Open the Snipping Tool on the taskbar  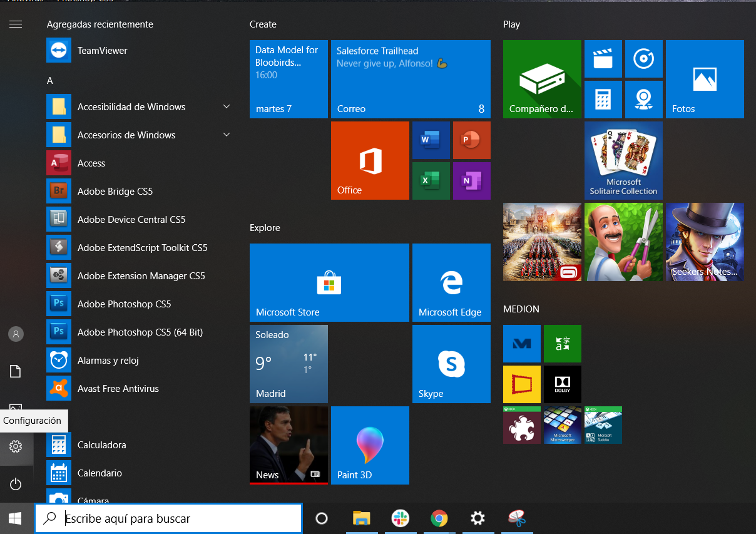(x=517, y=518)
